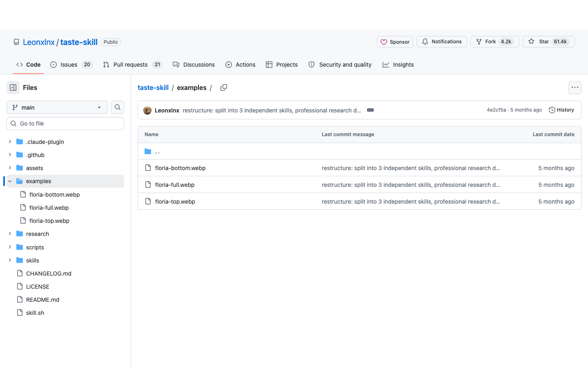
Task: Expand the .claude-plugin folder chevron
Action: tap(10, 141)
